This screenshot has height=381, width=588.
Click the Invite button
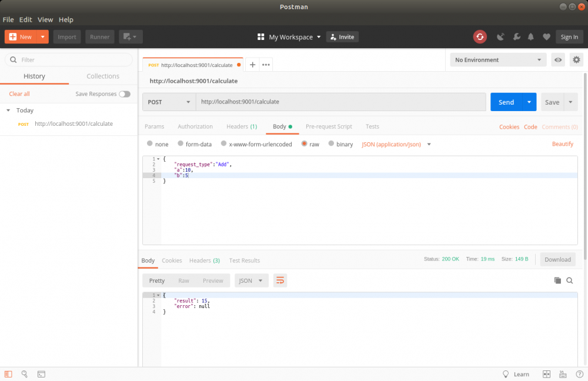click(x=342, y=37)
